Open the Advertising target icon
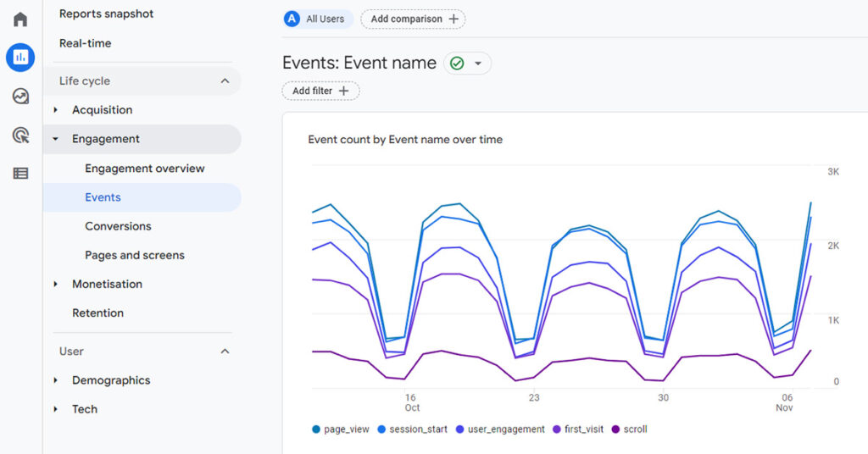 click(x=20, y=135)
